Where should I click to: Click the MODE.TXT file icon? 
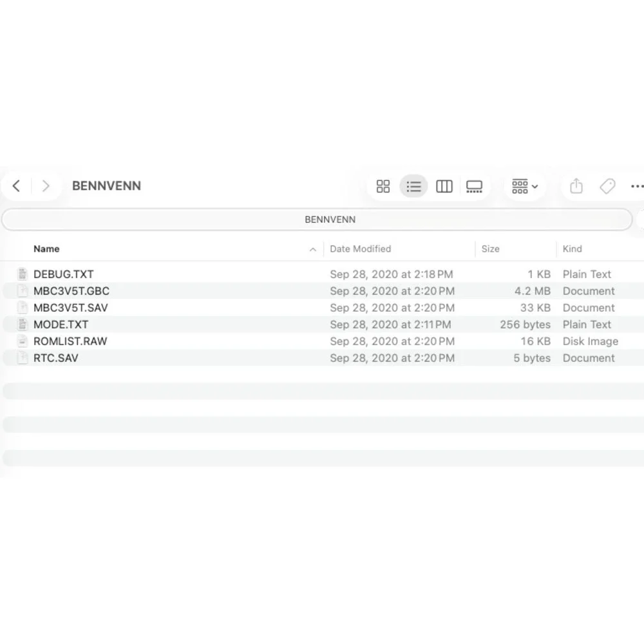(23, 325)
